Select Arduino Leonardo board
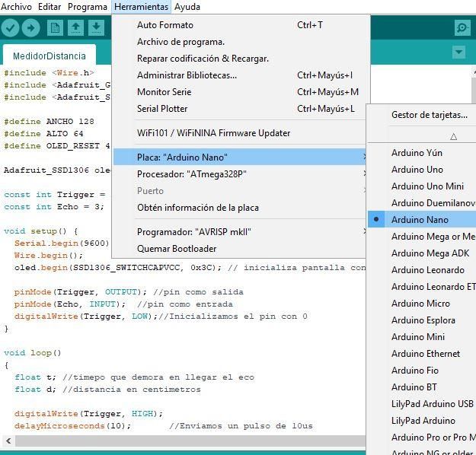 click(x=422, y=270)
